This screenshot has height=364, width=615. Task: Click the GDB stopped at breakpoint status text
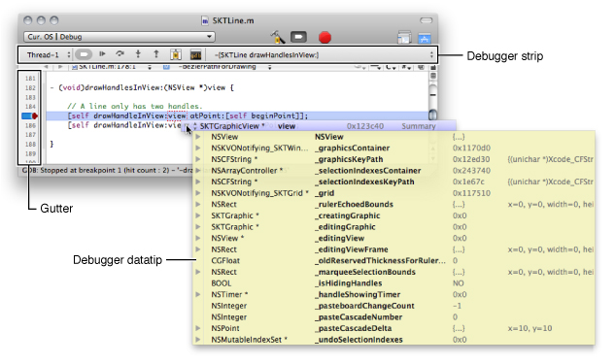coord(108,171)
